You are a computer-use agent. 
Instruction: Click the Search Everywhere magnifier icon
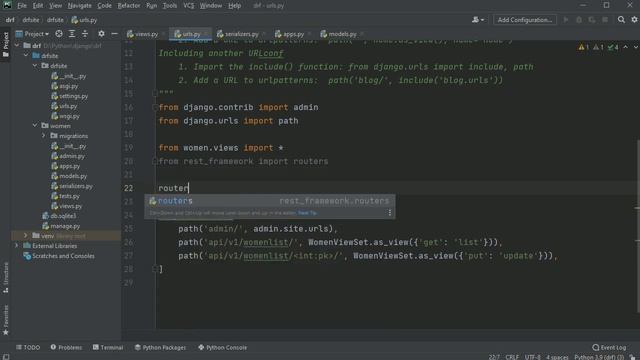621,20
